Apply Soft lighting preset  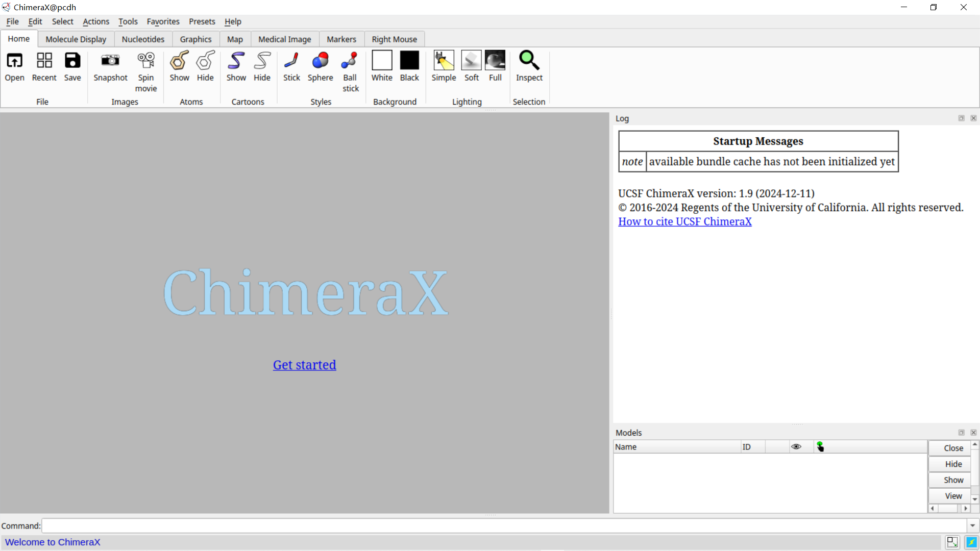point(471,61)
